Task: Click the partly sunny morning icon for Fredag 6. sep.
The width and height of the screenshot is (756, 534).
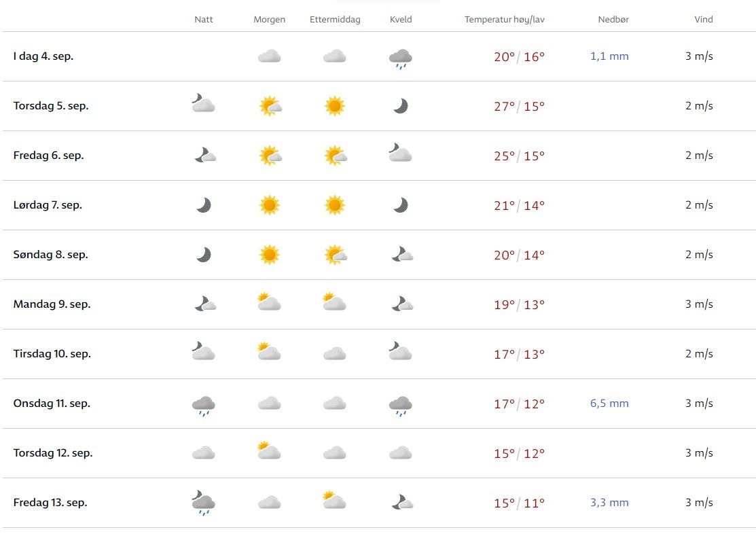Action: (270, 156)
